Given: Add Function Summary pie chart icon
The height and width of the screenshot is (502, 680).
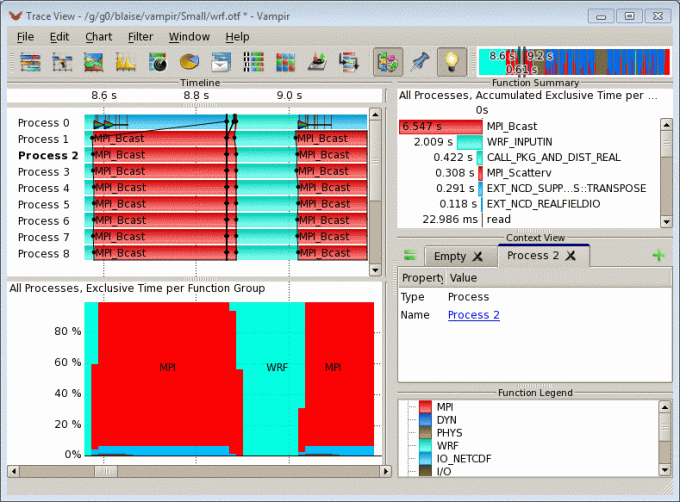Looking at the screenshot, I should pyautogui.click(x=190, y=62).
